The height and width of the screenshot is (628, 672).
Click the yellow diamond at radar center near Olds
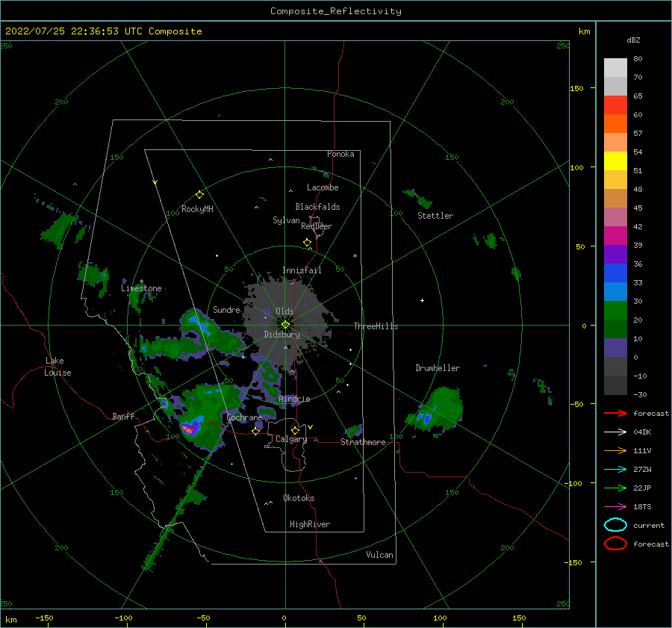coord(285,325)
